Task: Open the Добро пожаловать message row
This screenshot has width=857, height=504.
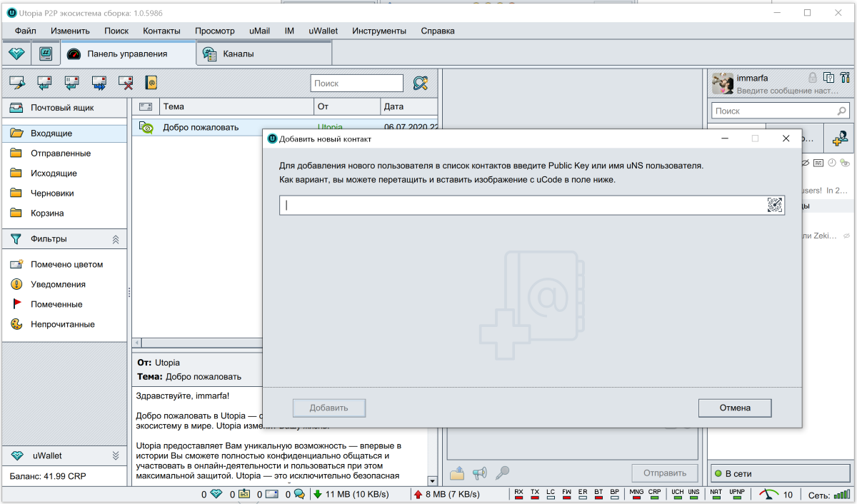Action: (x=285, y=128)
